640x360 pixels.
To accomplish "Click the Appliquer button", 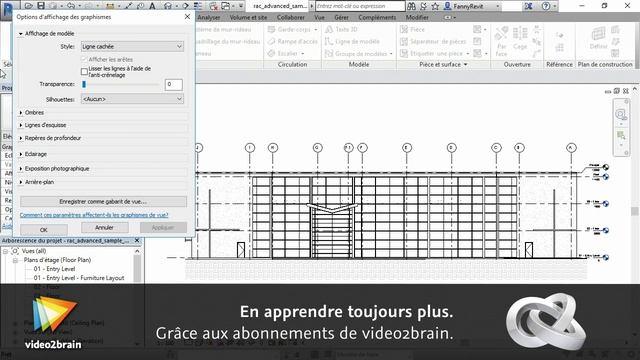I will click(163, 227).
